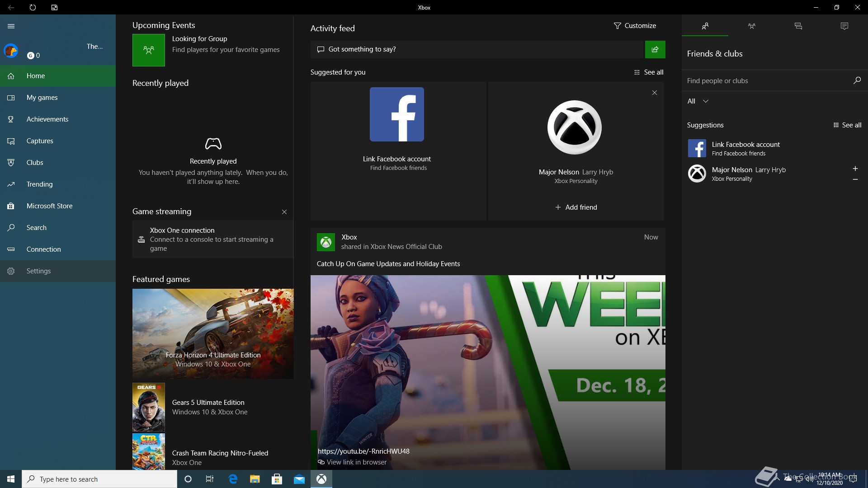Open Cortana circle on the taskbar
The width and height of the screenshot is (868, 488).
click(x=188, y=479)
